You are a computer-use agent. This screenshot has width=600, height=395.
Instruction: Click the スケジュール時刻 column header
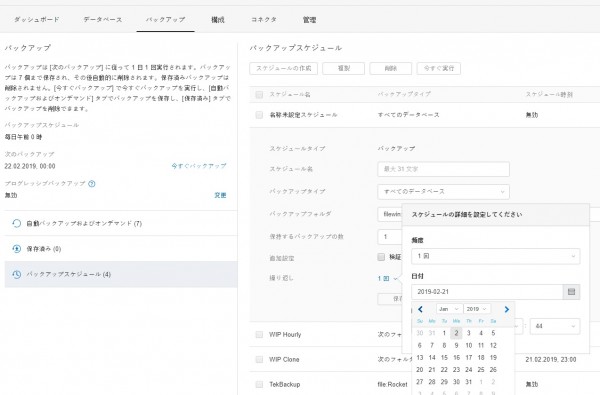pos(549,95)
